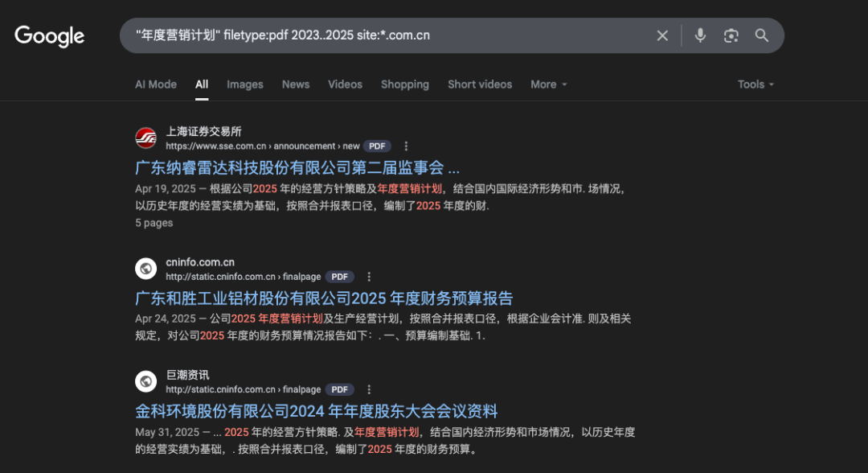Screen dimensions: 868x473
Task: Open 广东和胜工业铝材 财务预算报告 link
Action: [x=324, y=298]
